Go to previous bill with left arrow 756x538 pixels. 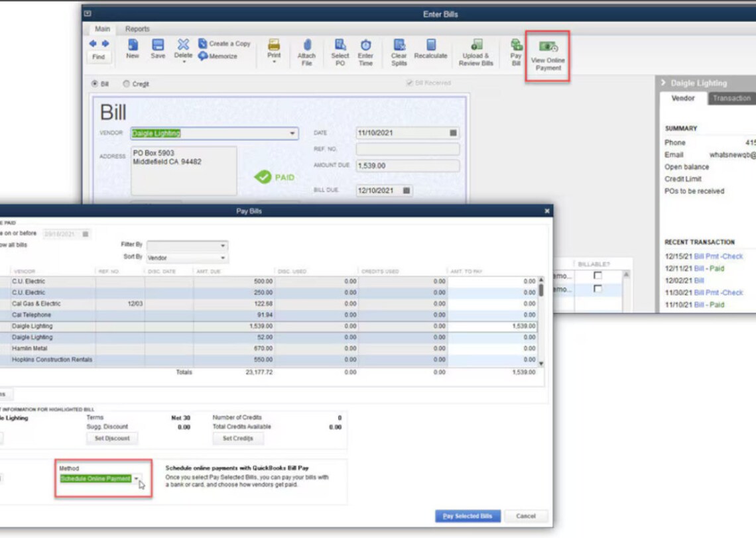tap(93, 44)
